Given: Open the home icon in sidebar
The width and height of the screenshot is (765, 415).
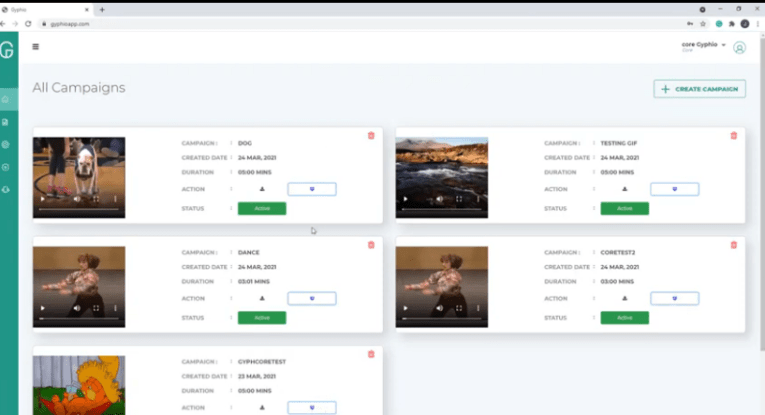Looking at the screenshot, I should pyautogui.click(x=5, y=99).
